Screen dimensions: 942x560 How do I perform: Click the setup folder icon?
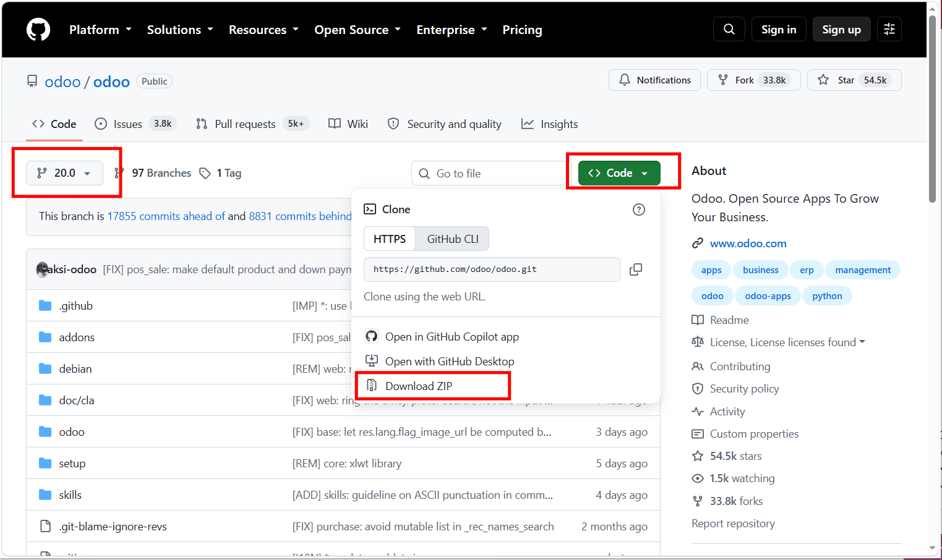45,463
